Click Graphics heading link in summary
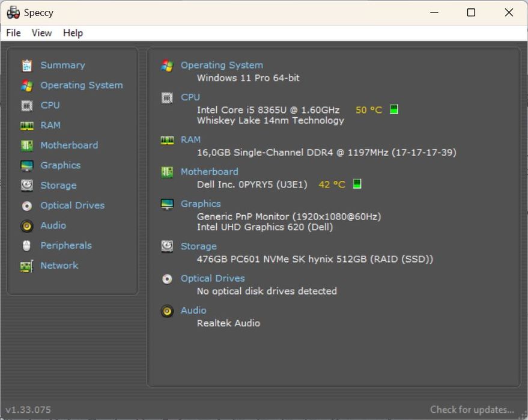The height and width of the screenshot is (420, 528). pyautogui.click(x=201, y=204)
